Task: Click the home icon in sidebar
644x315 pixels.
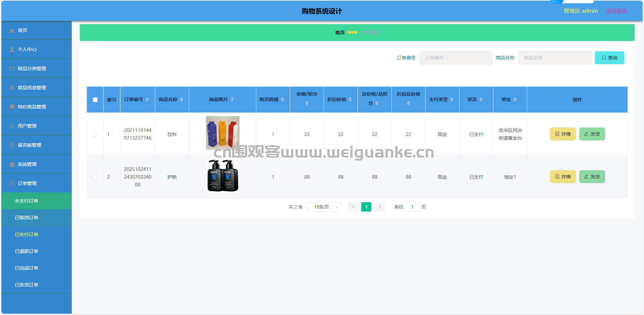Action: pyautogui.click(x=12, y=31)
